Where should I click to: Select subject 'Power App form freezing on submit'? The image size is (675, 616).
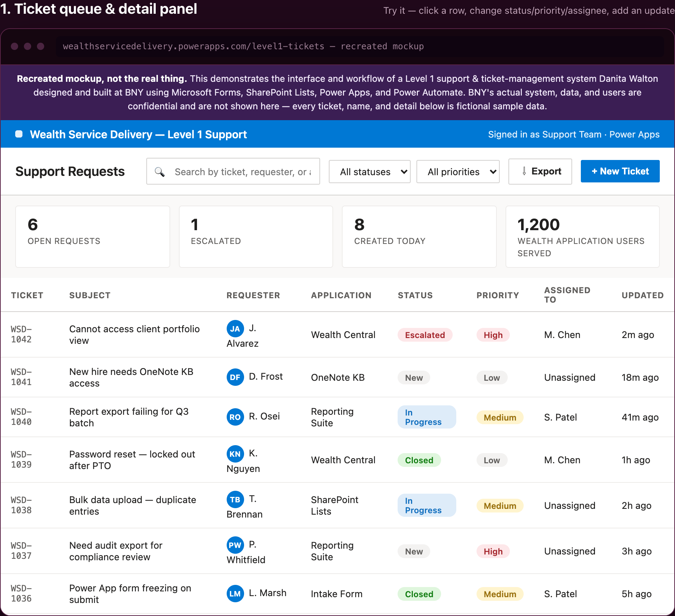pos(130,594)
